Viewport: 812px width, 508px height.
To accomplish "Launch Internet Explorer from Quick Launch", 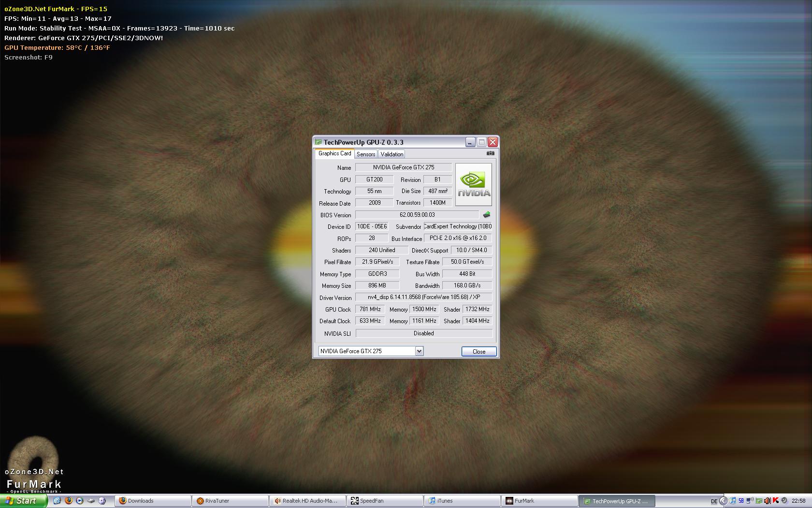I will pos(57,501).
